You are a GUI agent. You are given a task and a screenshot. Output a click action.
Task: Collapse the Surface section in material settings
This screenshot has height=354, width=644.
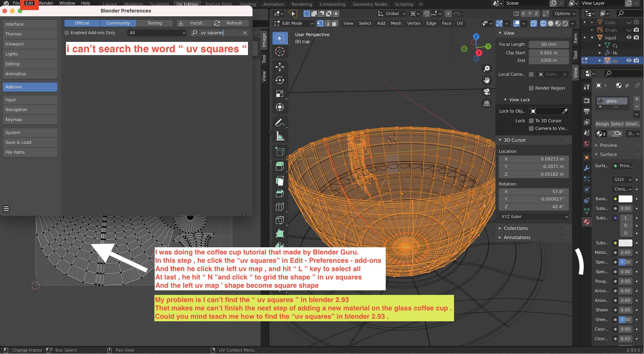(x=608, y=154)
